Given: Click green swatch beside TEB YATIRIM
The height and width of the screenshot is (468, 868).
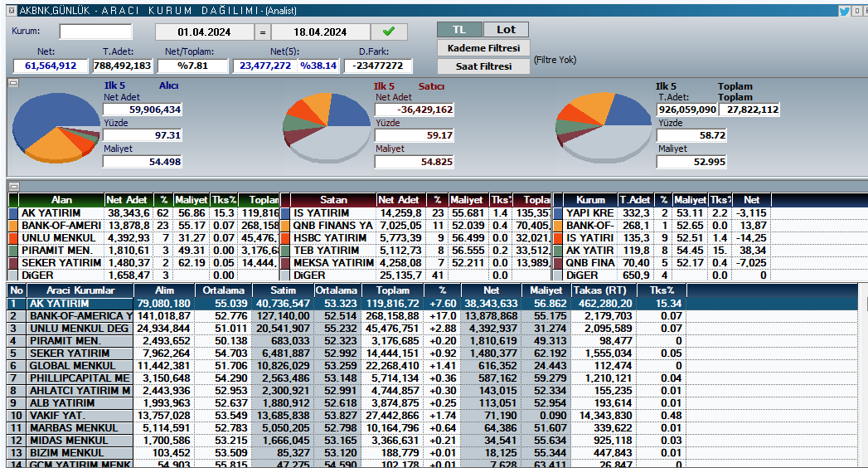Looking at the screenshot, I should click(285, 251).
